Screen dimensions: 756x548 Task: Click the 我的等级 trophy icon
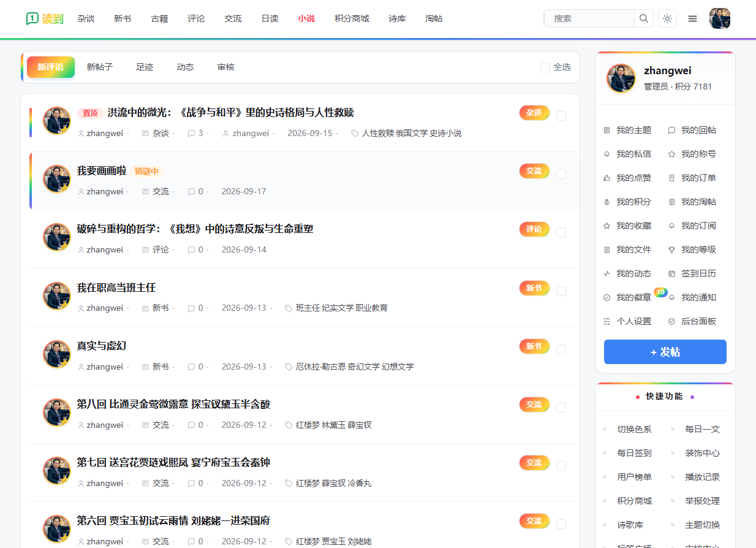pyautogui.click(x=671, y=250)
